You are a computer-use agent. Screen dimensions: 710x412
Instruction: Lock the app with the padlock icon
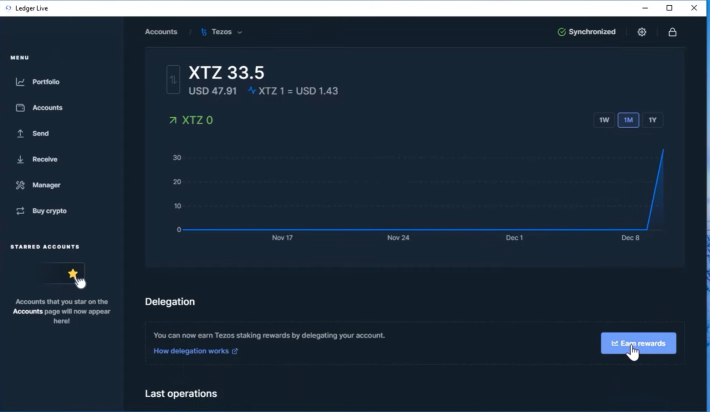672,32
